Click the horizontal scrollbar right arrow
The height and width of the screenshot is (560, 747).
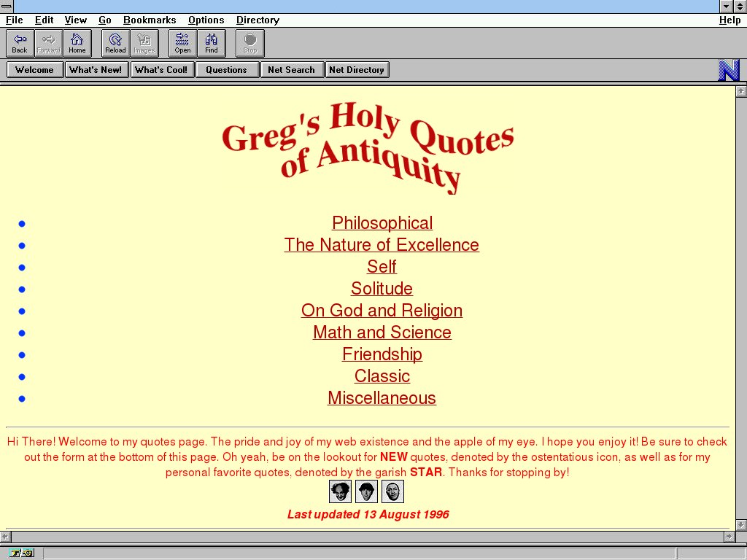tap(728, 537)
